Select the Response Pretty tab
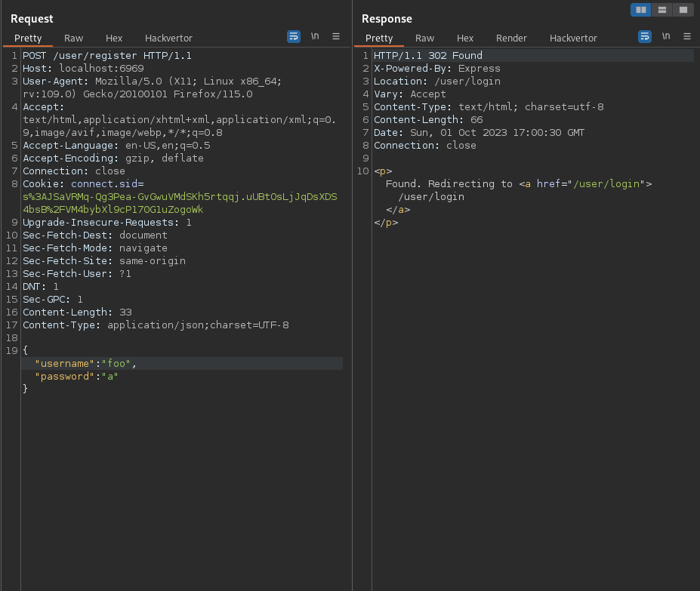This screenshot has width=700, height=591. (379, 38)
